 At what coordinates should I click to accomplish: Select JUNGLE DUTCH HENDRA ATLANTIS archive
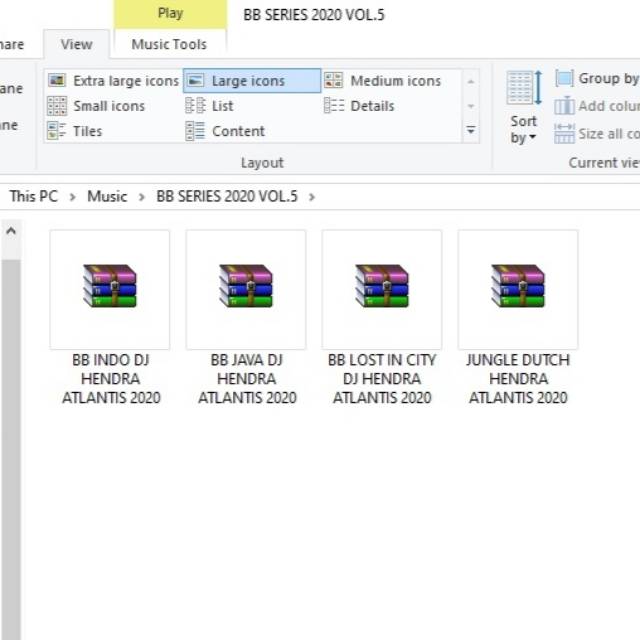tap(518, 318)
